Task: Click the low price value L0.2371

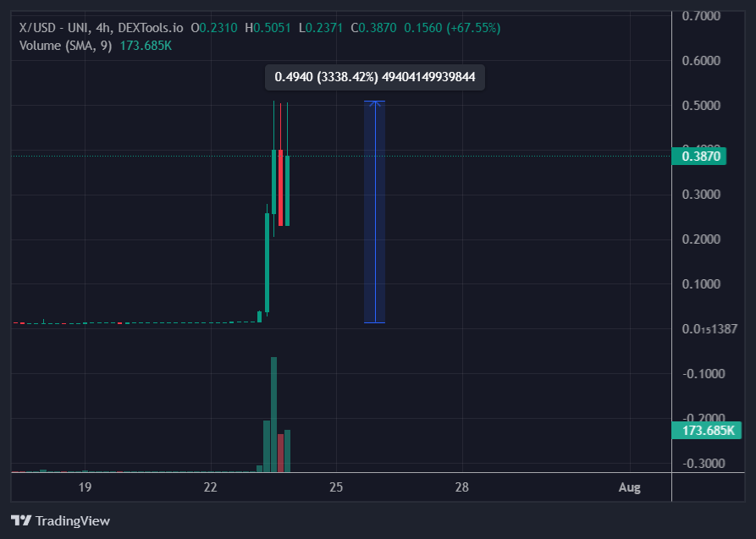Action: pos(321,28)
